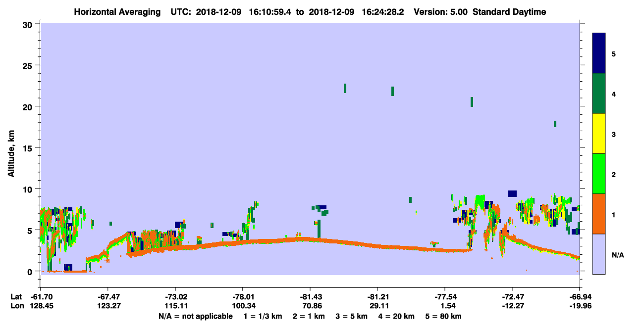Click the 'Lon' row label
The height and width of the screenshot is (330, 644).
click(17, 306)
